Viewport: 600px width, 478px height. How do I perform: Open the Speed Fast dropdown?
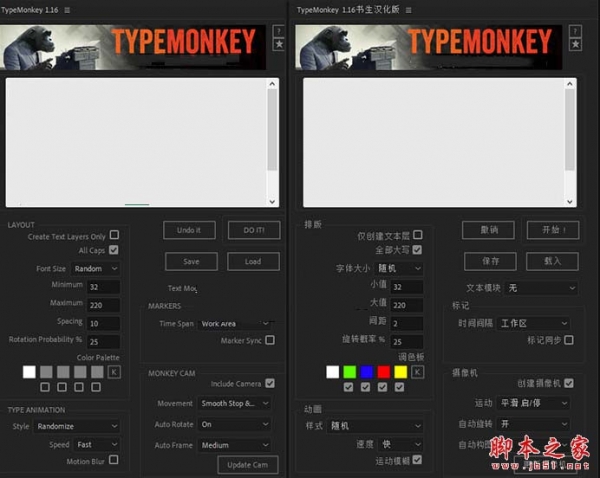(96, 444)
